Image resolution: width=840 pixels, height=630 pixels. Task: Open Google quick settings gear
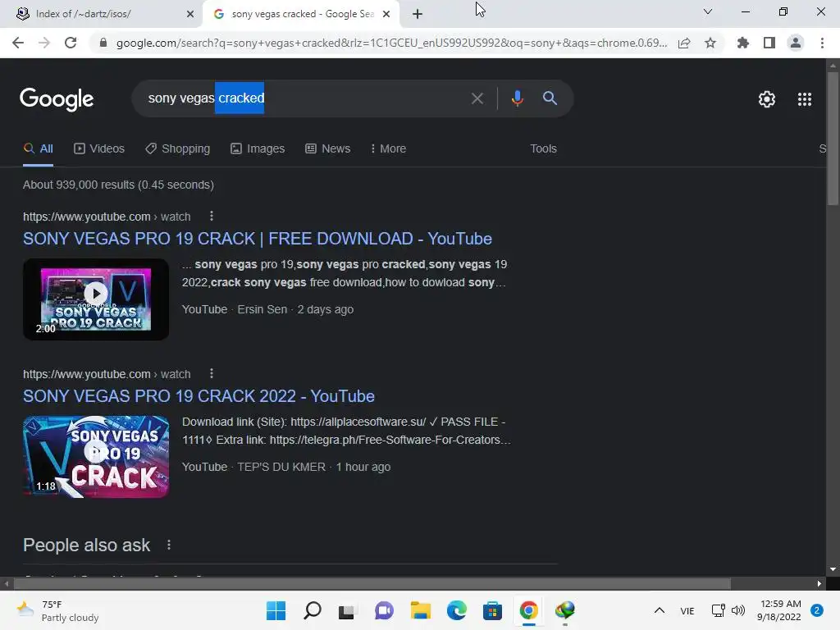[x=767, y=99]
